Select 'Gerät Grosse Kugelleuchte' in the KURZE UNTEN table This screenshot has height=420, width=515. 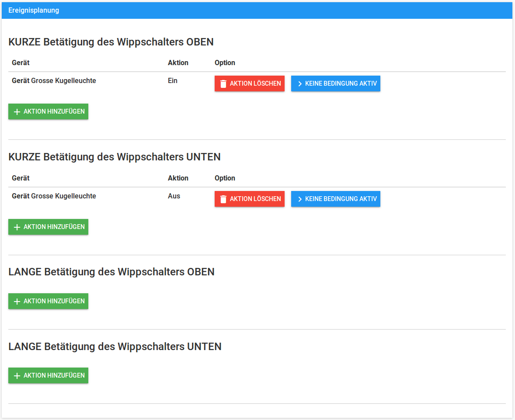click(x=54, y=196)
